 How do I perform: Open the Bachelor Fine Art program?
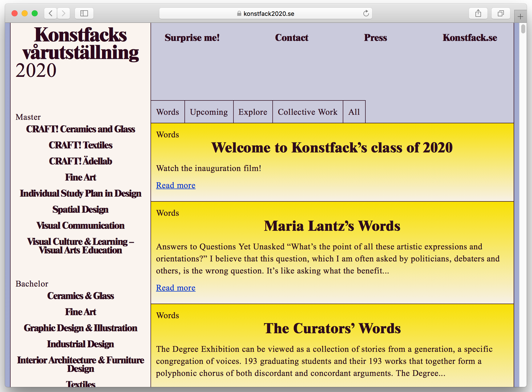click(x=80, y=312)
